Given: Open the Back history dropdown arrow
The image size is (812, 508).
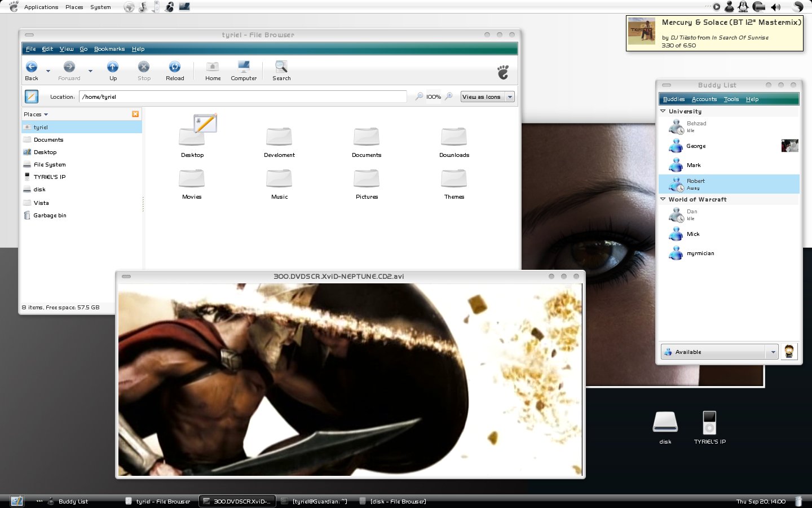Looking at the screenshot, I should pos(48,71).
